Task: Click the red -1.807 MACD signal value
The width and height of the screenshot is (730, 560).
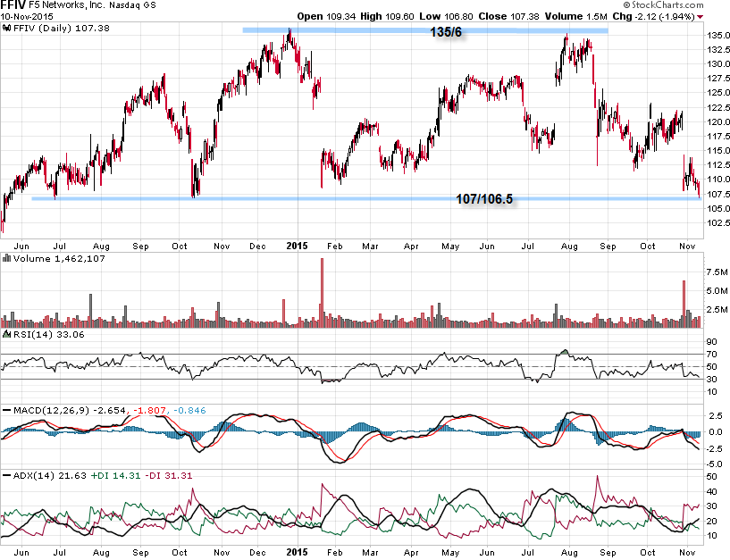Action: [149, 410]
